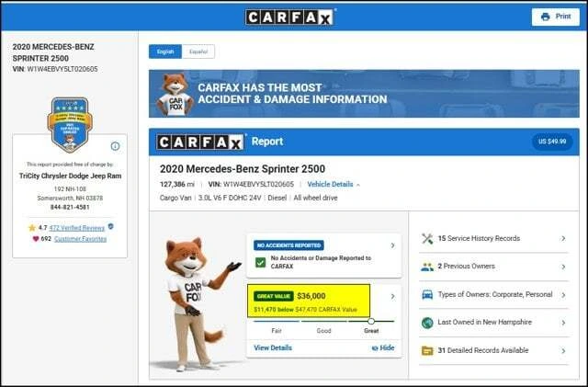Click the accident and damage information banner

364,94
